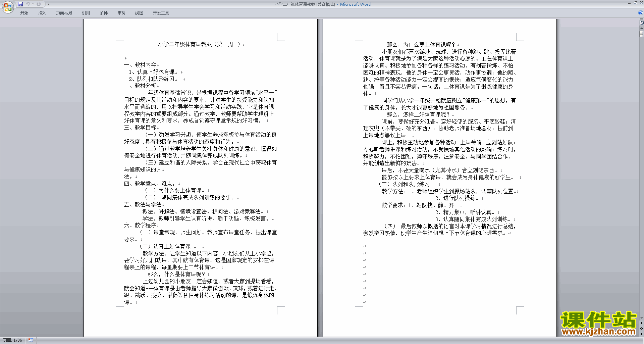This screenshot has width=644, height=344.
Task: Click the vertical scrollbar up arrow
Action: [641, 28]
